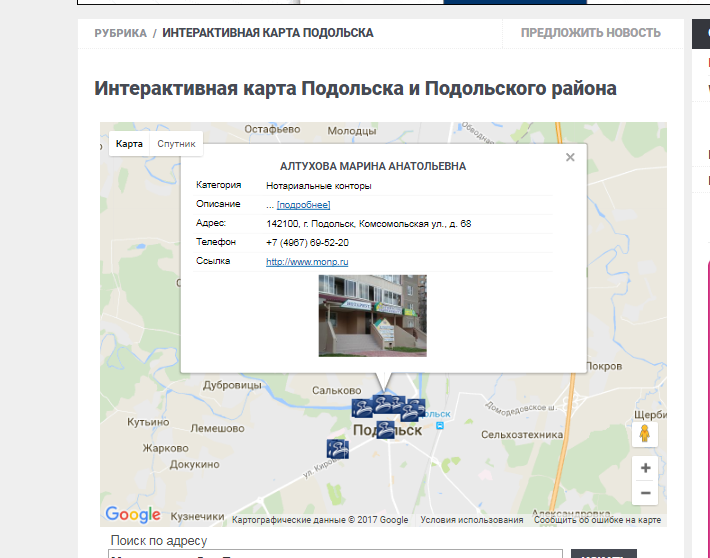The image size is (710, 558).
Task: Open the http://www.monp.ru link
Action: [x=307, y=262]
